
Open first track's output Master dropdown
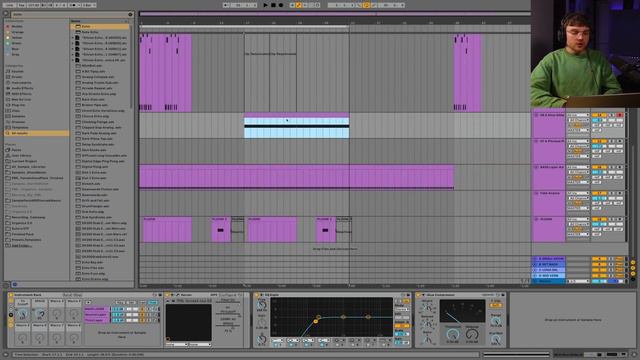tap(578, 130)
